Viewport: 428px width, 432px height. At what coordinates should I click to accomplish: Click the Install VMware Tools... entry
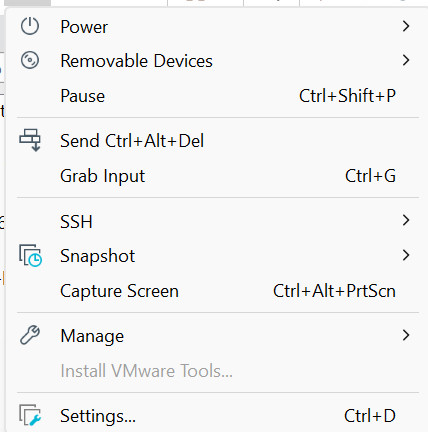point(147,371)
